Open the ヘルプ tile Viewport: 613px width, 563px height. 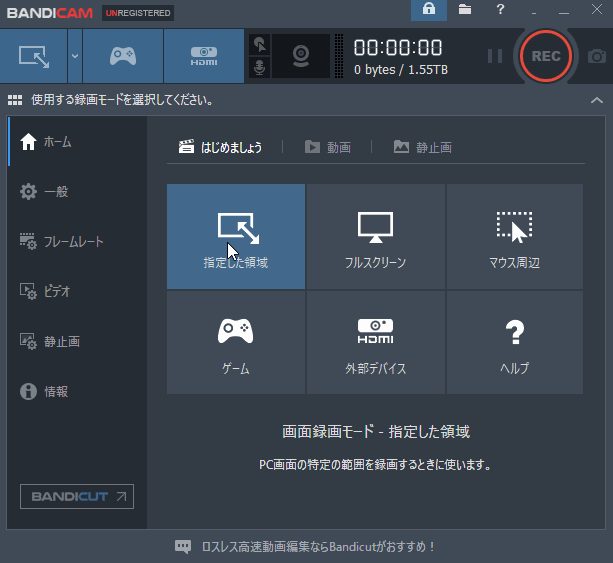514,342
